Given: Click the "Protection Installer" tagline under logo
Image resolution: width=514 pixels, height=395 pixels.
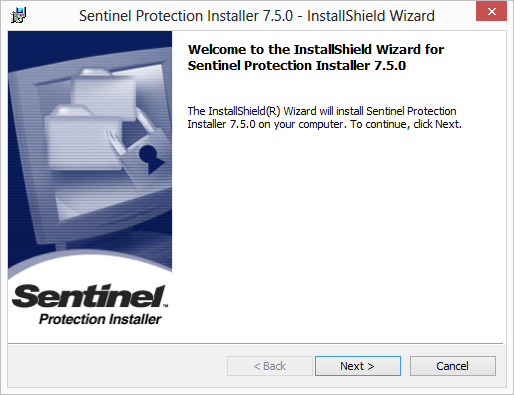Looking at the screenshot, I should [x=100, y=319].
